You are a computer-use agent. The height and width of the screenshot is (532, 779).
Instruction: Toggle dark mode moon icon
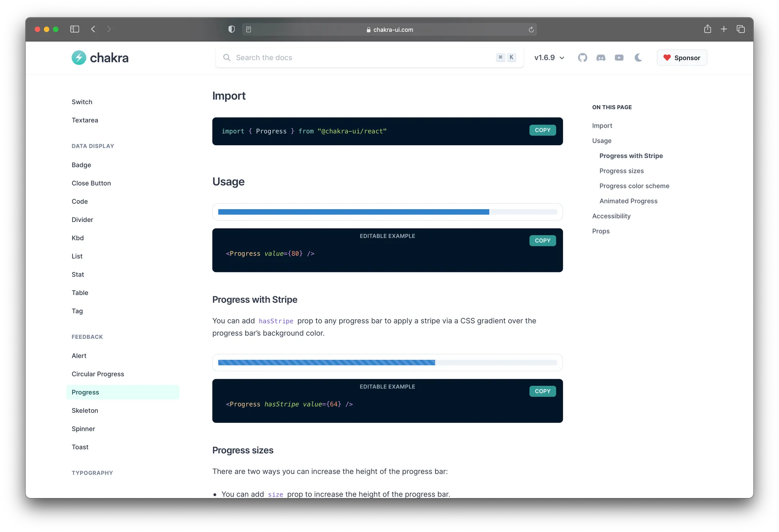pos(638,58)
